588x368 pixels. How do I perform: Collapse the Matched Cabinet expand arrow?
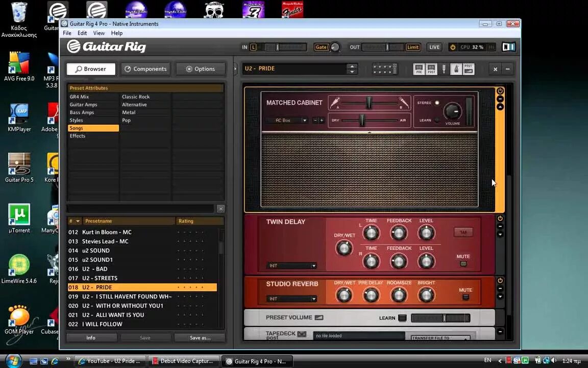[500, 107]
